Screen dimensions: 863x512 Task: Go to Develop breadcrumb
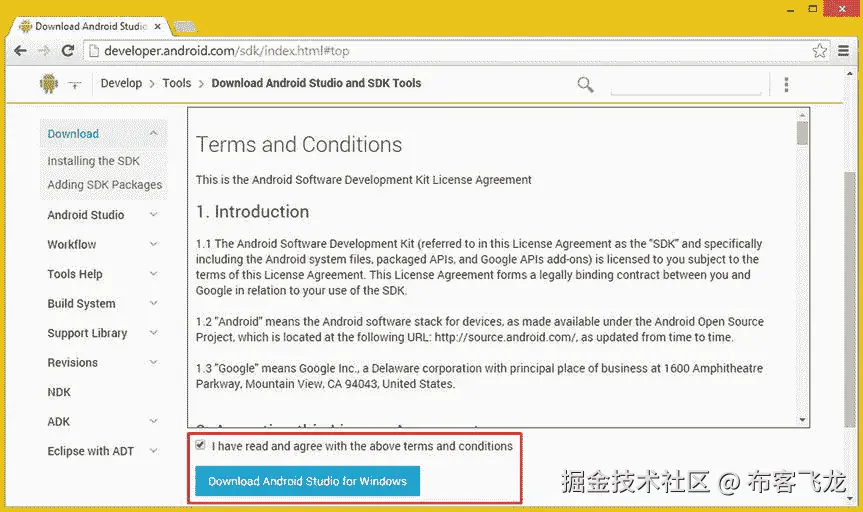[121, 83]
